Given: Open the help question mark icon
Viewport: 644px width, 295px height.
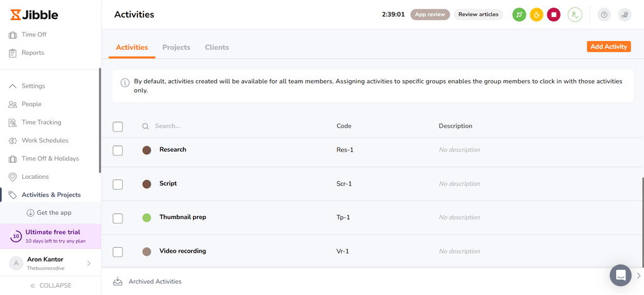Looking at the screenshot, I should coord(604,15).
